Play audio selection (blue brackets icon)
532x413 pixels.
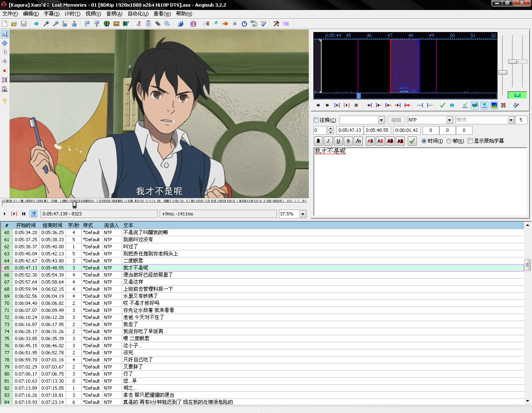pyautogui.click(x=337, y=105)
